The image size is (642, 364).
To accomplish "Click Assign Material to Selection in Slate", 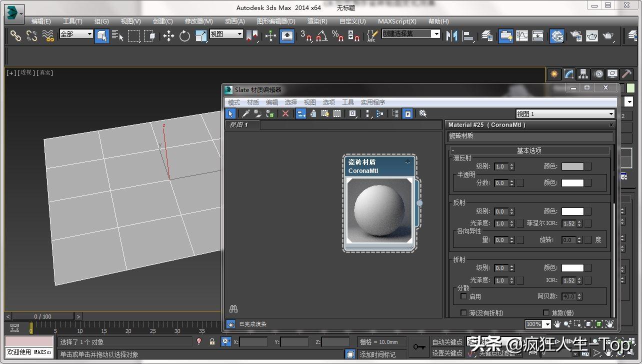I will point(269,114).
